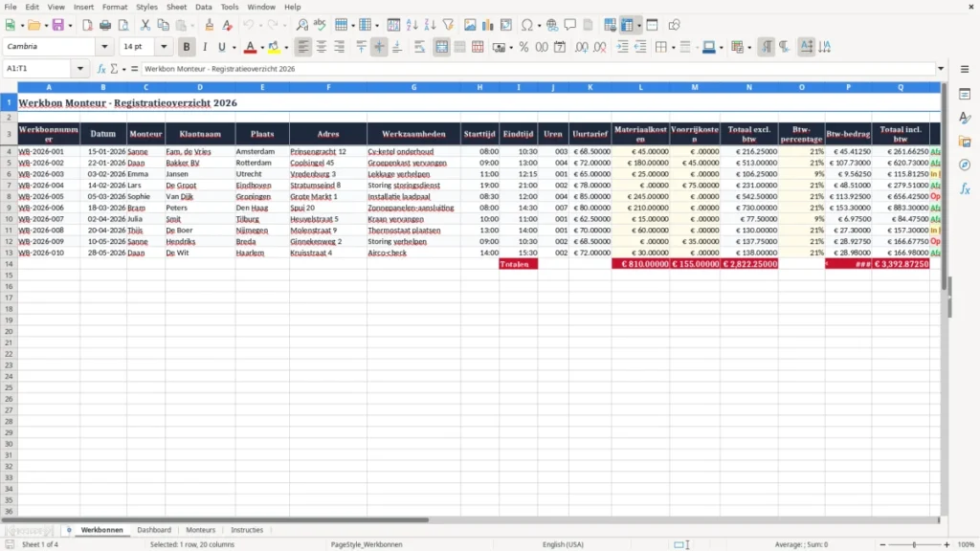Image resolution: width=980 pixels, height=551 pixels.
Task: Click the Format as Date icon
Action: (560, 47)
